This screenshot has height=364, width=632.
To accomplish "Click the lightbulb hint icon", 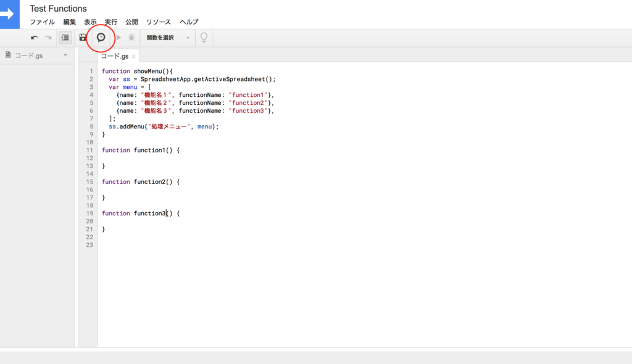I will (x=204, y=38).
